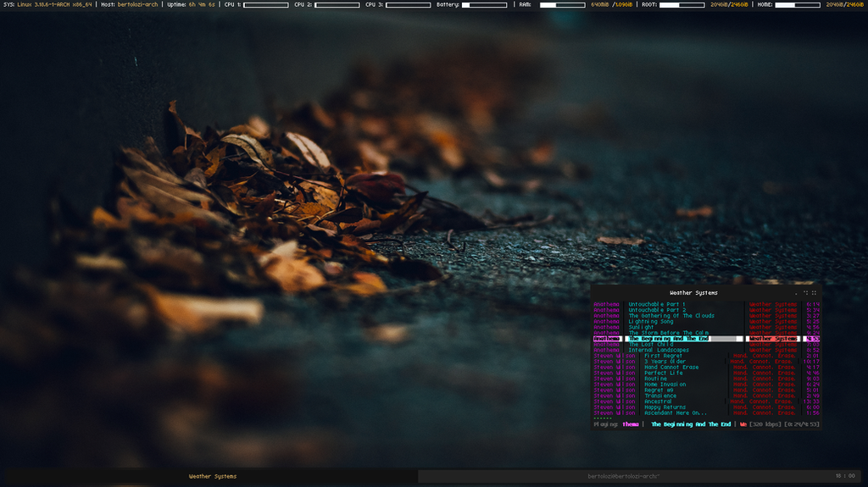Select the Perfect Life track
Viewport: 868px width, 487px height.
coord(663,373)
